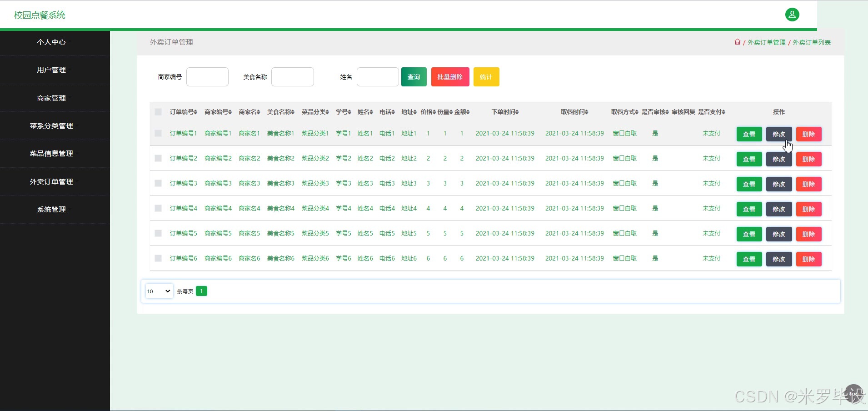The width and height of the screenshot is (868, 411).
Task: Click the green 查询 button
Action: point(414,77)
